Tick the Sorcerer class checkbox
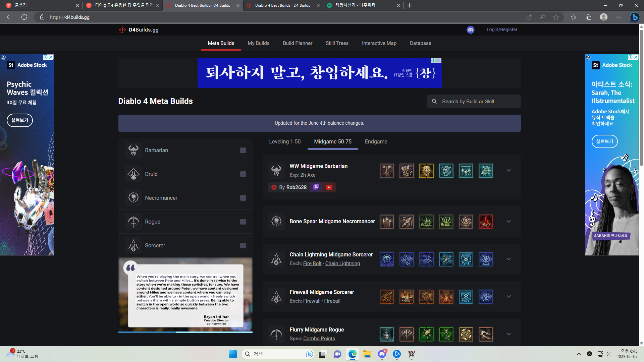This screenshot has width=644, height=362. click(x=243, y=246)
